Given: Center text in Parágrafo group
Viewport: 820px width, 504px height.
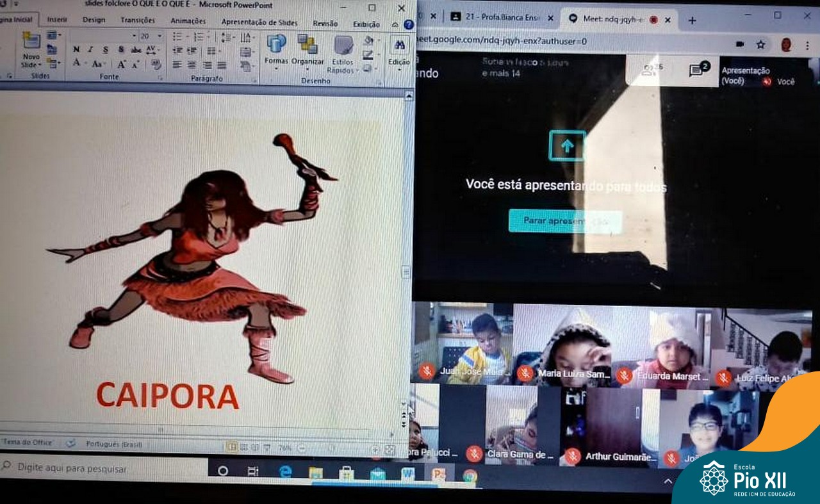Looking at the screenshot, I should click(192, 65).
